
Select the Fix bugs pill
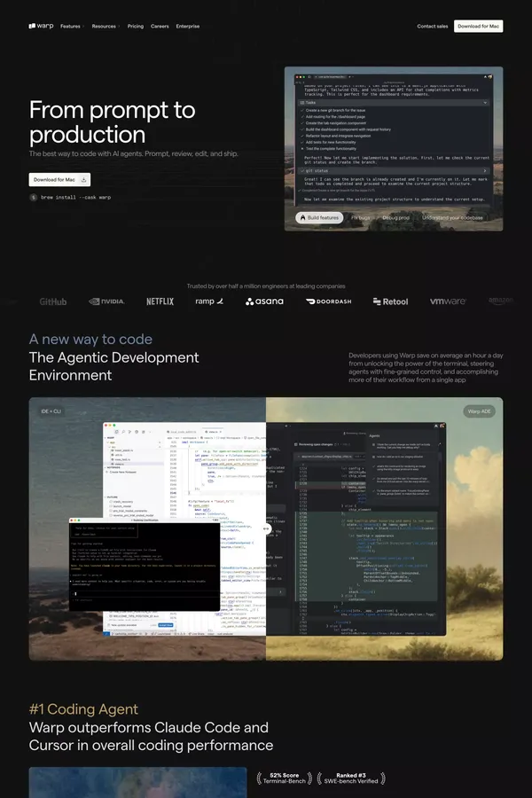(361, 218)
